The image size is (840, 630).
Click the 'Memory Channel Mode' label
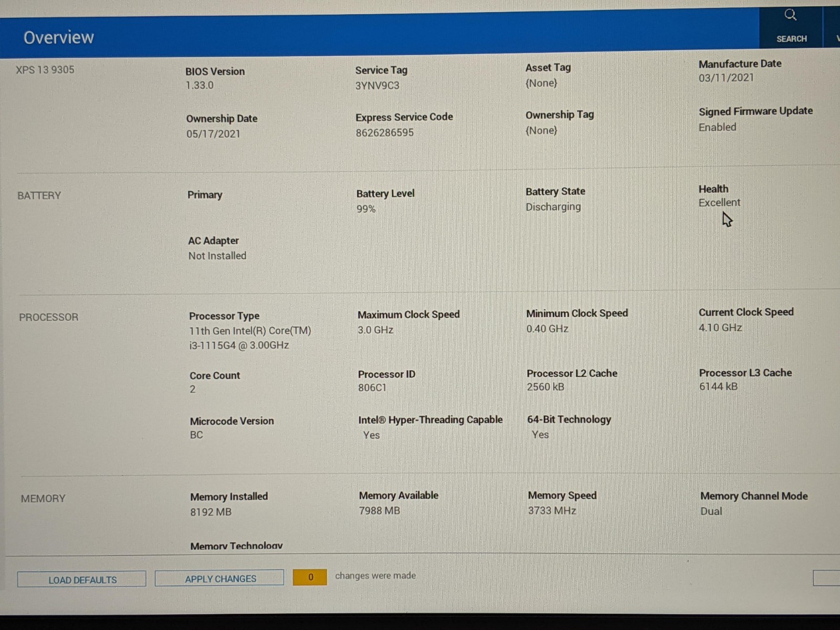[754, 496]
